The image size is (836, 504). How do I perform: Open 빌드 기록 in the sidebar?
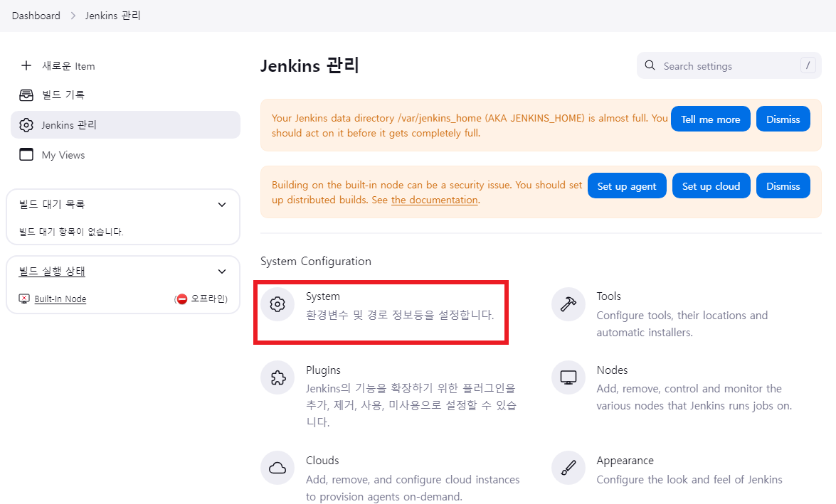[125, 95]
